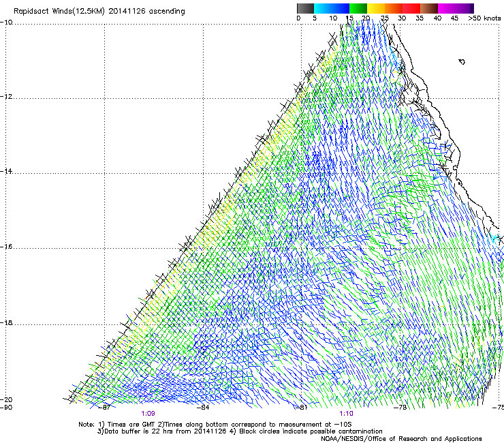The width and height of the screenshot is (504, 443).
Task: Click the yellow 20-25 knots legend swatch
Action: coord(376,8)
